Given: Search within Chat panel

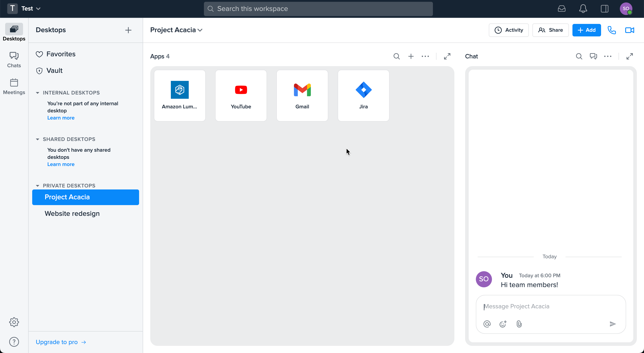Looking at the screenshot, I should (579, 56).
